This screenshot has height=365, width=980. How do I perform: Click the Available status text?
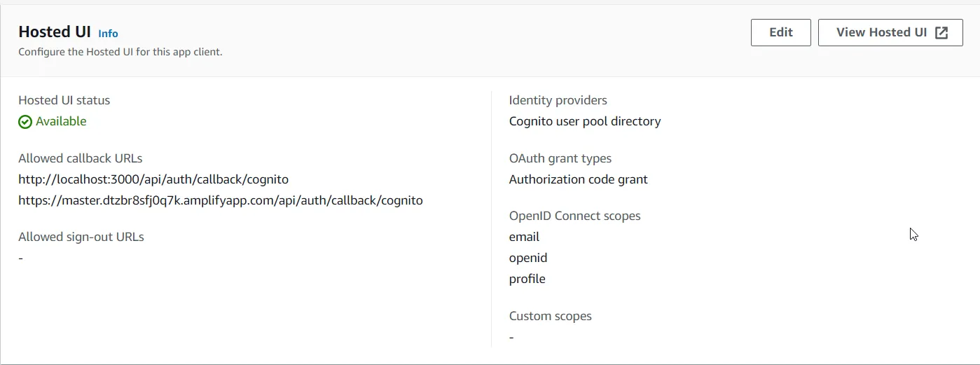click(61, 121)
